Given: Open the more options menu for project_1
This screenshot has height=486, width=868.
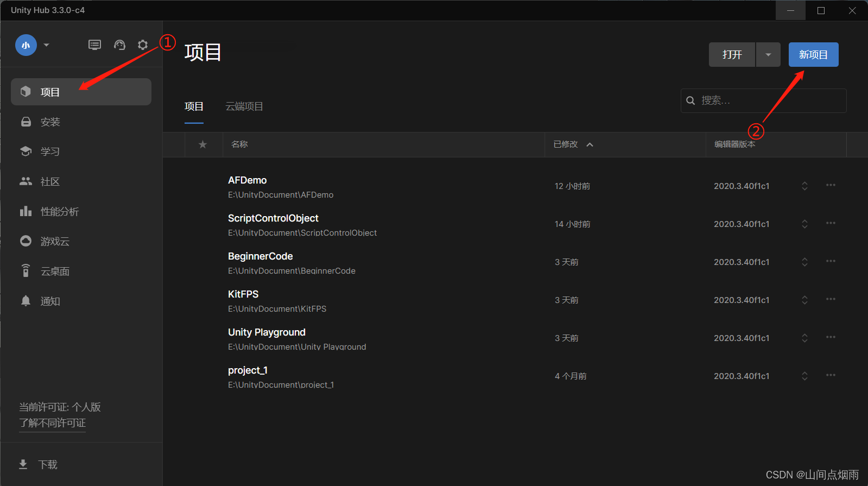Looking at the screenshot, I should point(831,375).
